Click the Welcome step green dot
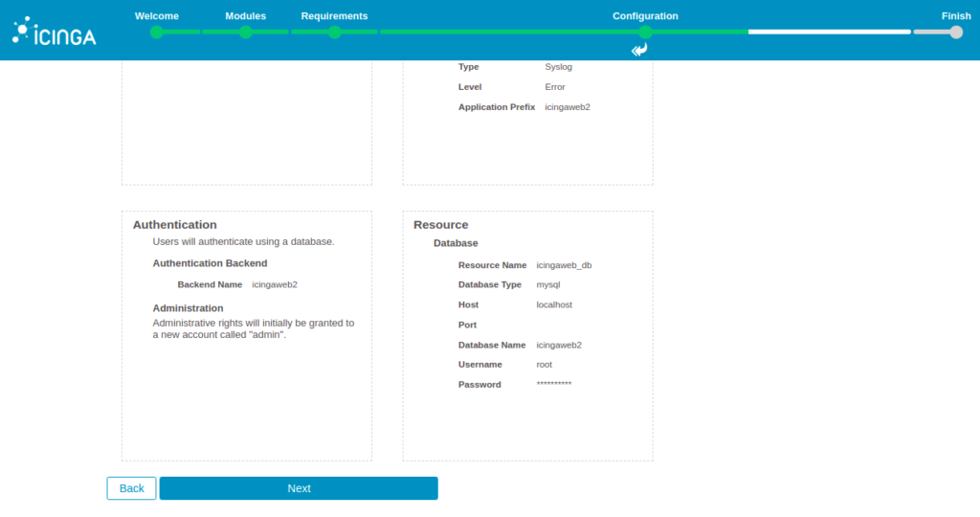This screenshot has height=517, width=980. point(157,32)
